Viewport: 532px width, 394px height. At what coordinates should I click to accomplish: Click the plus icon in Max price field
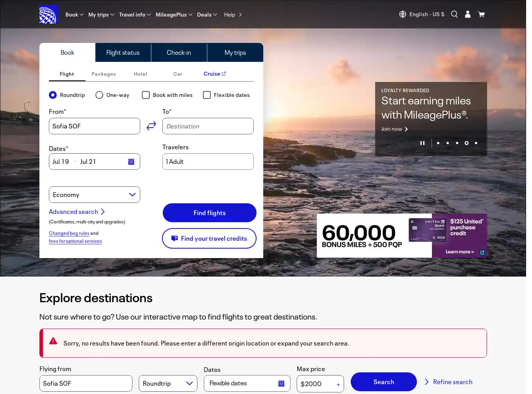[338, 385]
